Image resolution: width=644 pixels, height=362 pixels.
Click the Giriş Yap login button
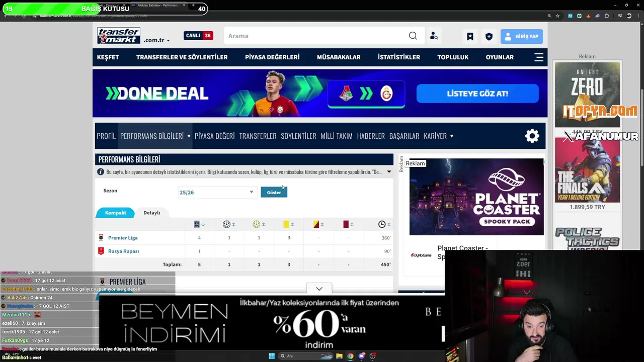coord(522,36)
